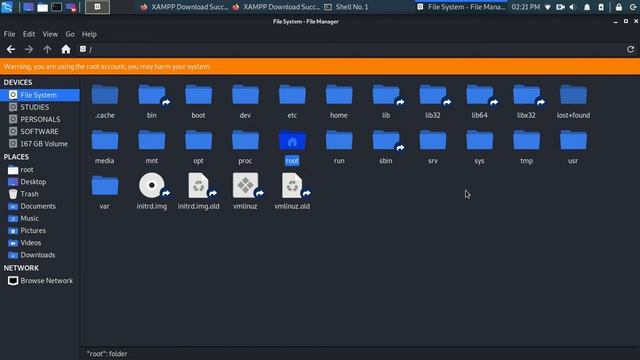Select the media folder
Viewport: 640px width, 360px height.
coord(105,140)
